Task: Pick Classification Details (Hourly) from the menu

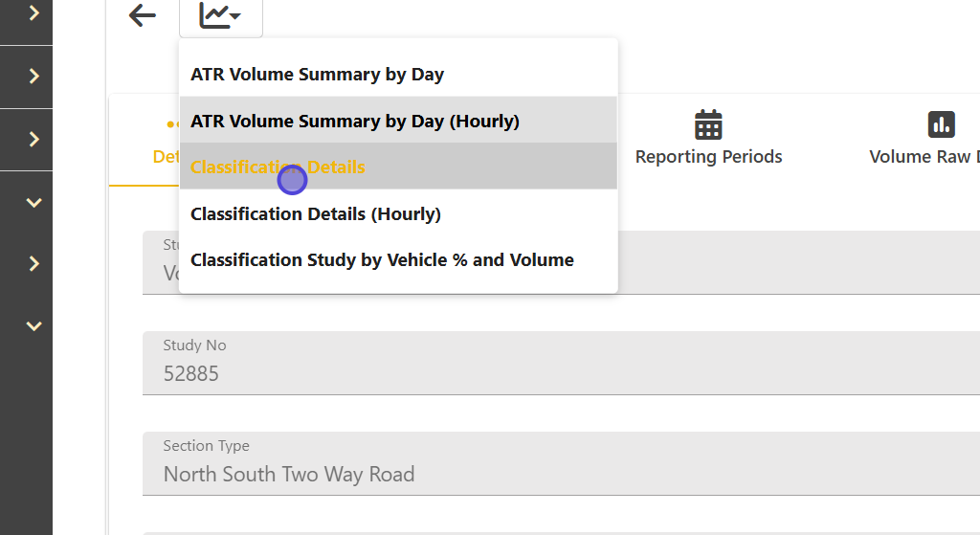Action: 316,214
